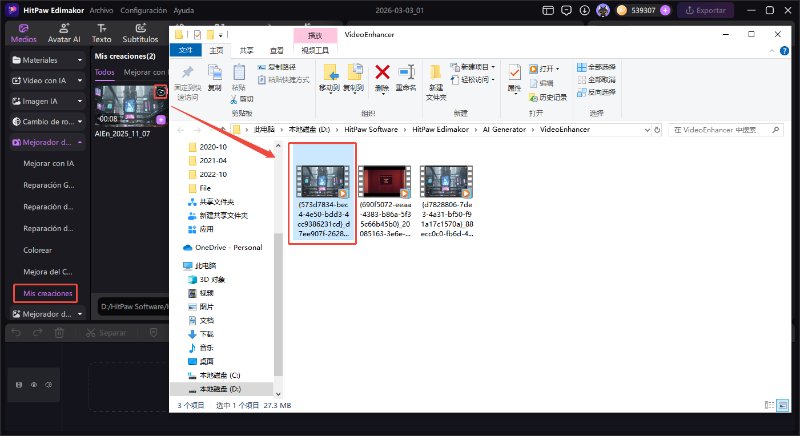Image resolution: width=800 pixels, height=436 pixels.
Task: Click AI Generator in address breadcrumb
Action: pyautogui.click(x=504, y=130)
